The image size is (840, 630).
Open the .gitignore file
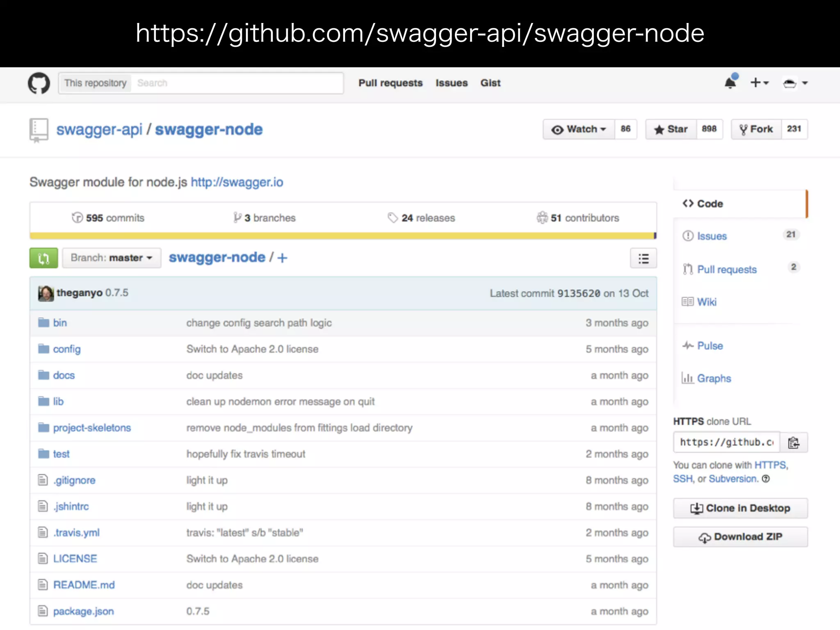74,480
